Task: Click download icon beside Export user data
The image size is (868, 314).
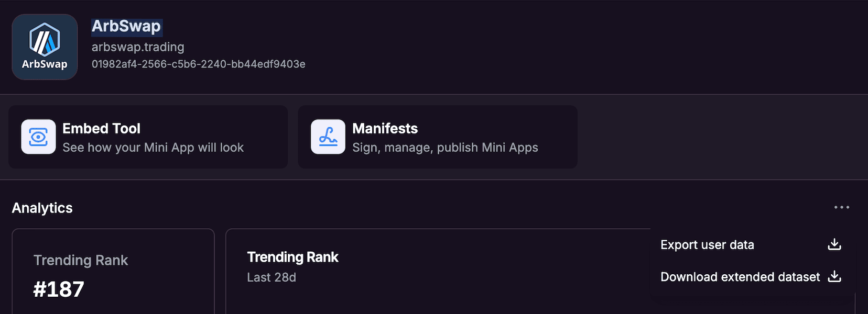Action: 834,244
